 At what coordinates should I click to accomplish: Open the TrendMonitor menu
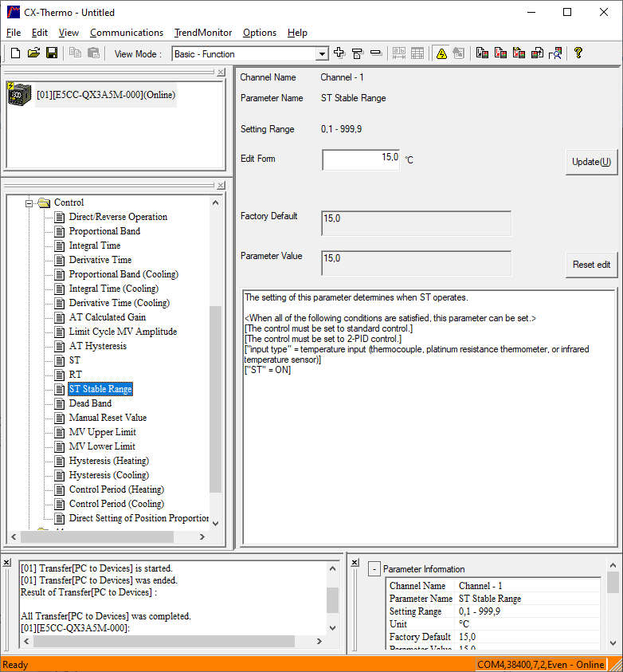point(203,33)
